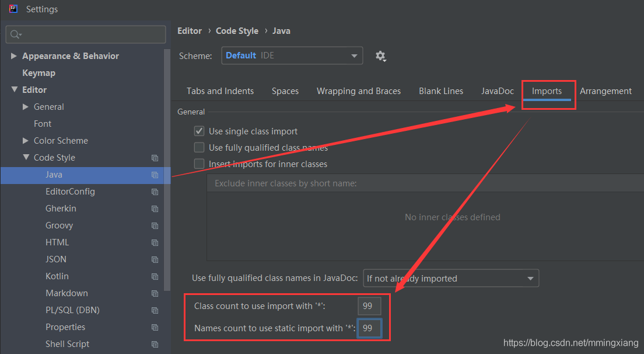Open the Blank Lines tab
The height and width of the screenshot is (354, 644).
pos(440,91)
